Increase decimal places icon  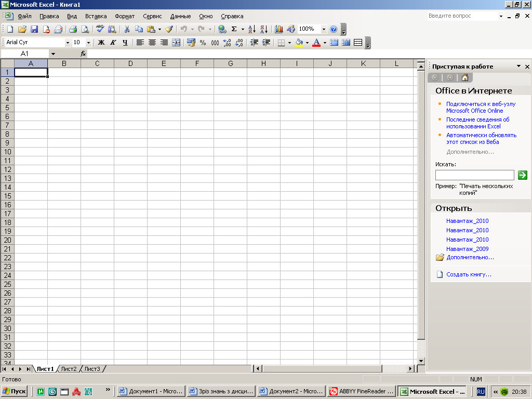click(227, 43)
